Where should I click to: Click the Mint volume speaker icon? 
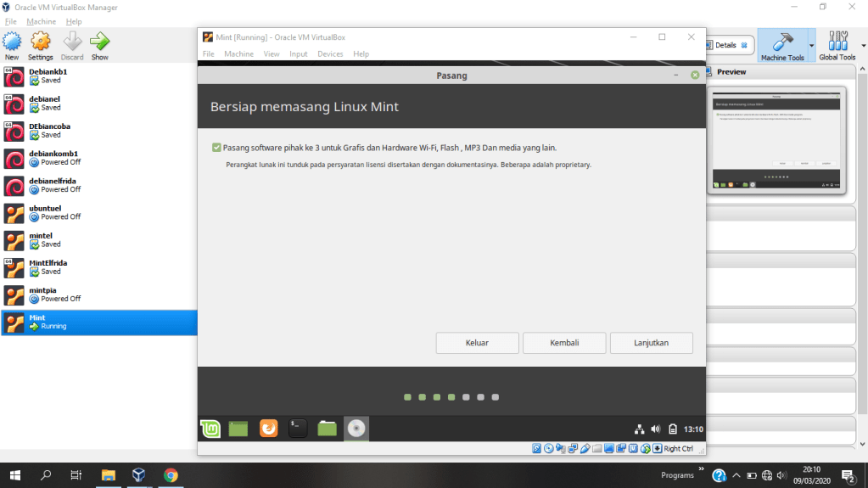655,429
